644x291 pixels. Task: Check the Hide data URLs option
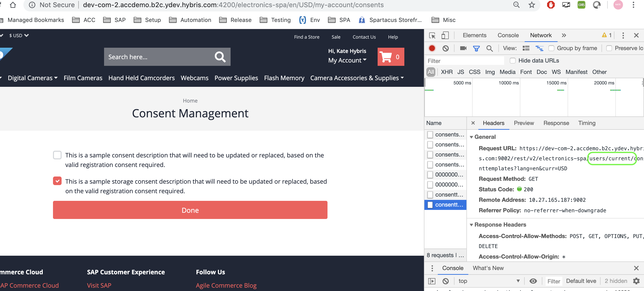coord(513,60)
